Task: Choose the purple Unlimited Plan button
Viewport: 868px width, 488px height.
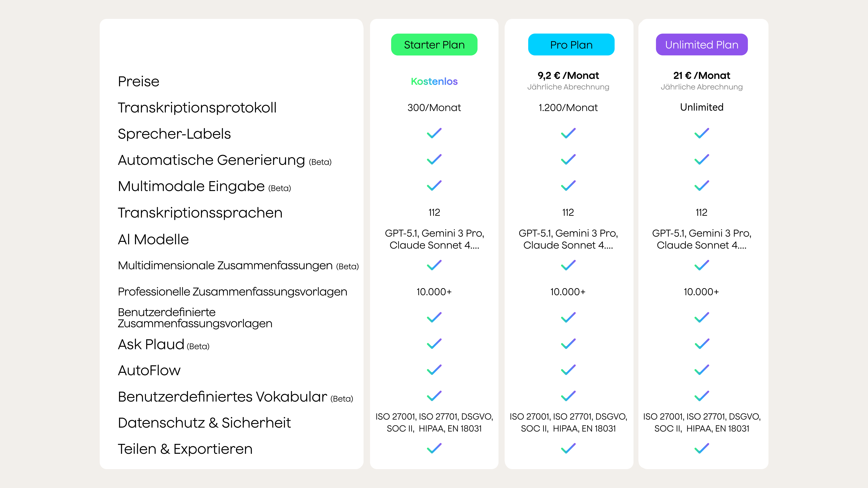Action: click(702, 45)
